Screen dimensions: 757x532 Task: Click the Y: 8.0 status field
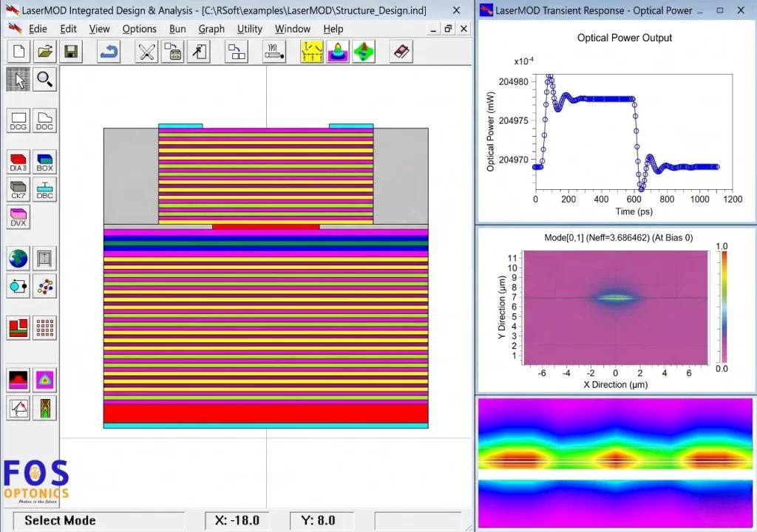tap(322, 520)
